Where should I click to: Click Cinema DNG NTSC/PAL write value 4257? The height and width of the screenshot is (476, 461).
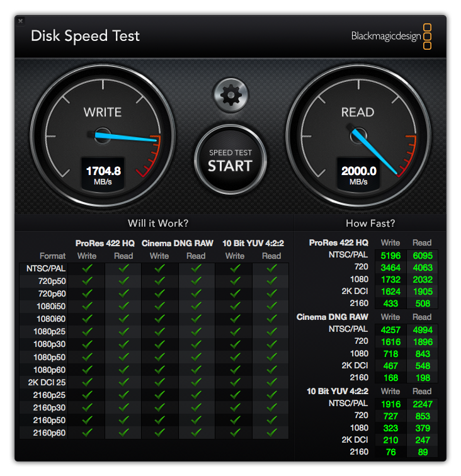point(390,330)
